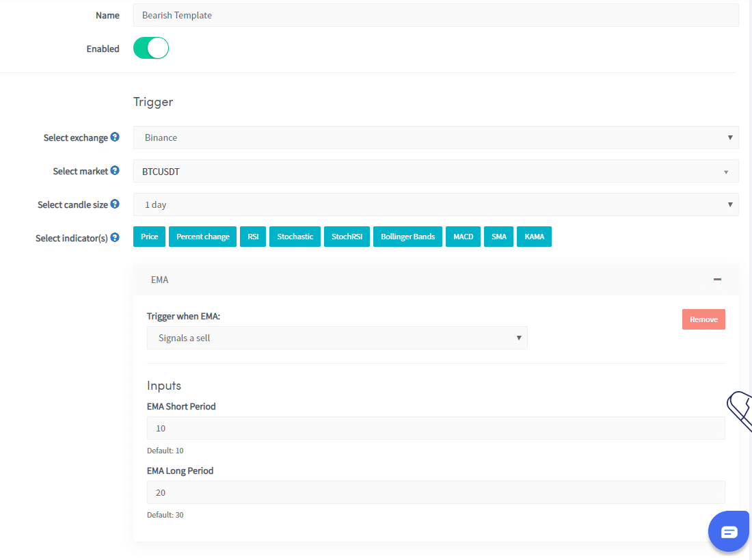This screenshot has height=560, width=752.
Task: Add the SMA indicator
Action: point(499,237)
